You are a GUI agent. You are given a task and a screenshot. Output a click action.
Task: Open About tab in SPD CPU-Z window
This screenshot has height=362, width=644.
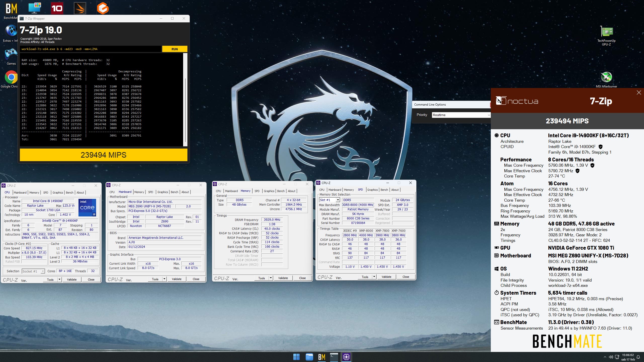tap(395, 190)
